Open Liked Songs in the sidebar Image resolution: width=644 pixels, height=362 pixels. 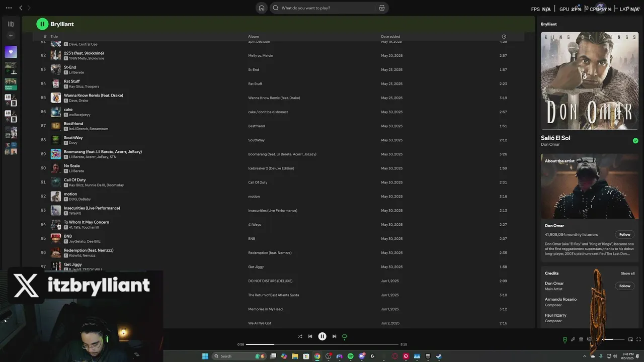11,52
